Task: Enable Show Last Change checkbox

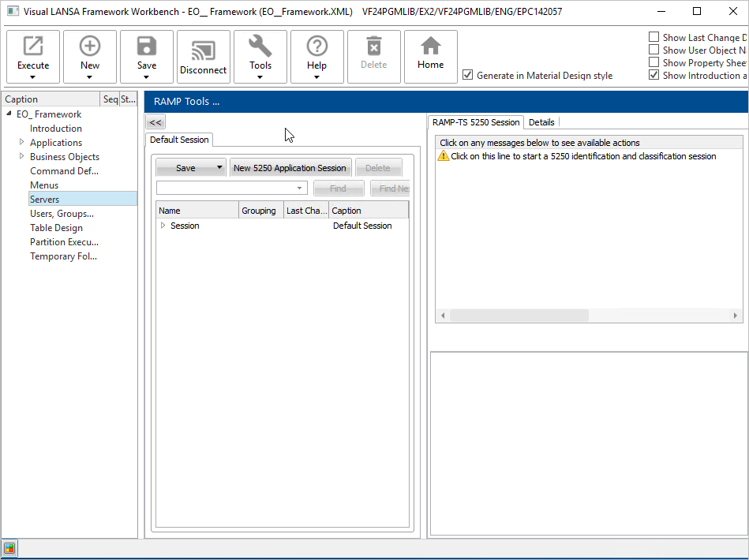Action: pos(654,37)
